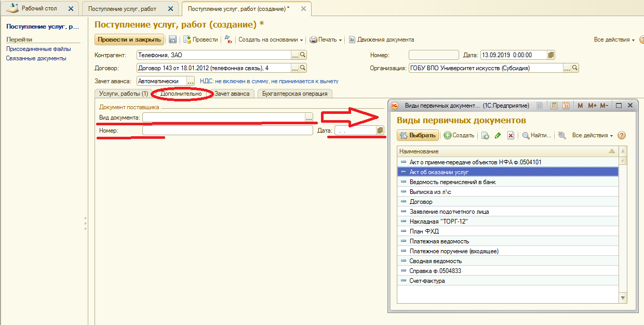644x325 pixels.
Task: Open Все действия menu in the dialog
Action: (592, 135)
